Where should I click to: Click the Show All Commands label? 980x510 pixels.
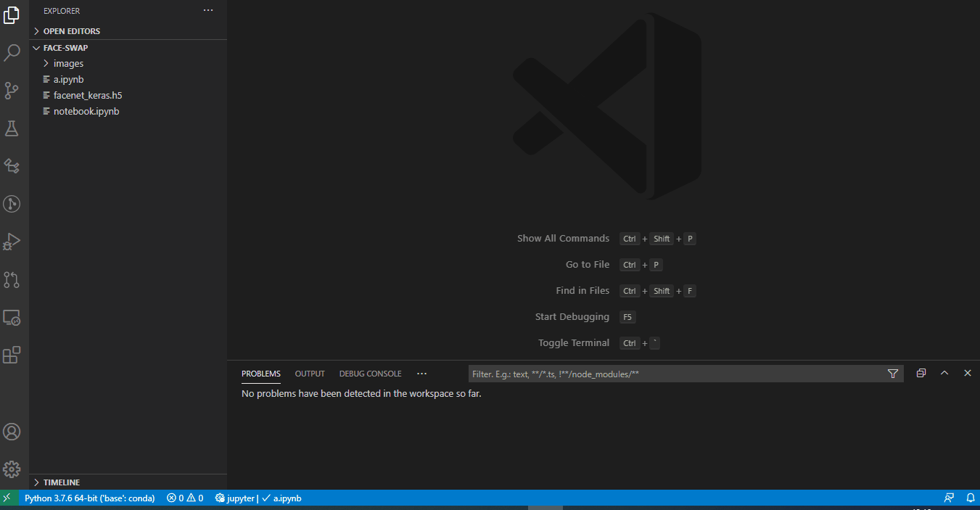coord(563,239)
